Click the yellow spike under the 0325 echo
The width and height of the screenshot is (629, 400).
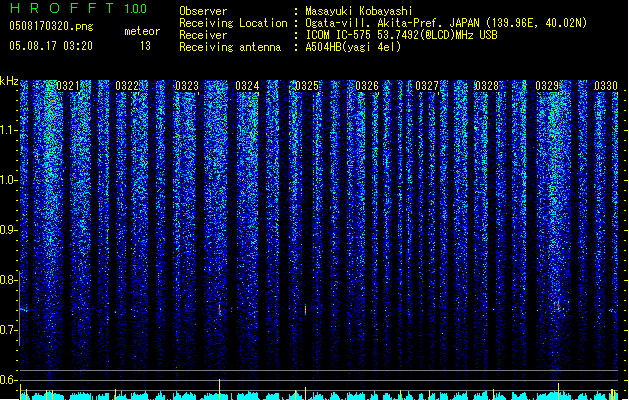(x=305, y=393)
